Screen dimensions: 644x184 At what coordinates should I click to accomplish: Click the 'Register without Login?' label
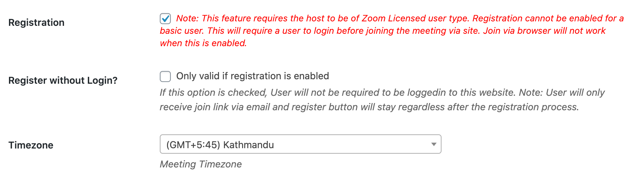coord(63,80)
